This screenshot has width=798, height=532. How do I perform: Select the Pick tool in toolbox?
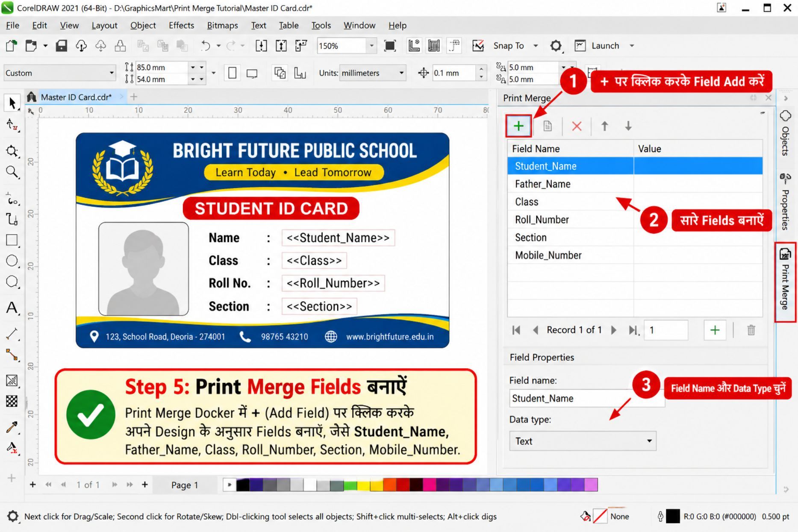pos(12,103)
